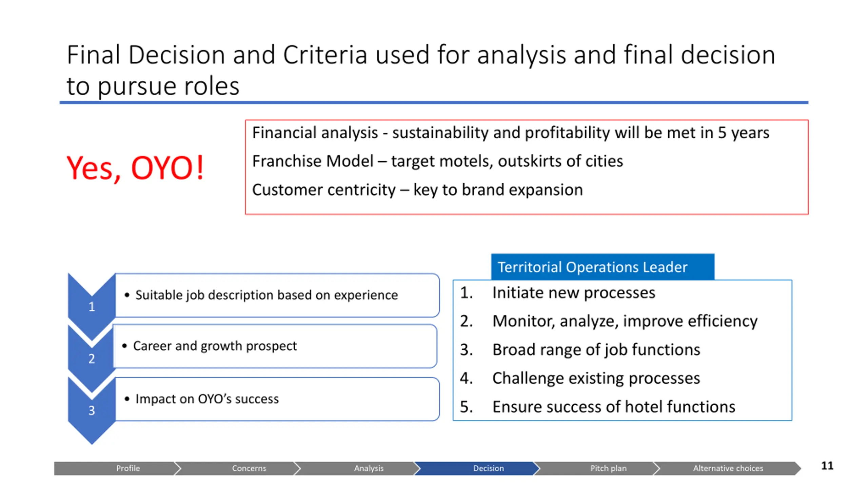Click the red 'Yes, OYO!' text
The width and height of the screenshot is (868, 488).
[x=135, y=168]
